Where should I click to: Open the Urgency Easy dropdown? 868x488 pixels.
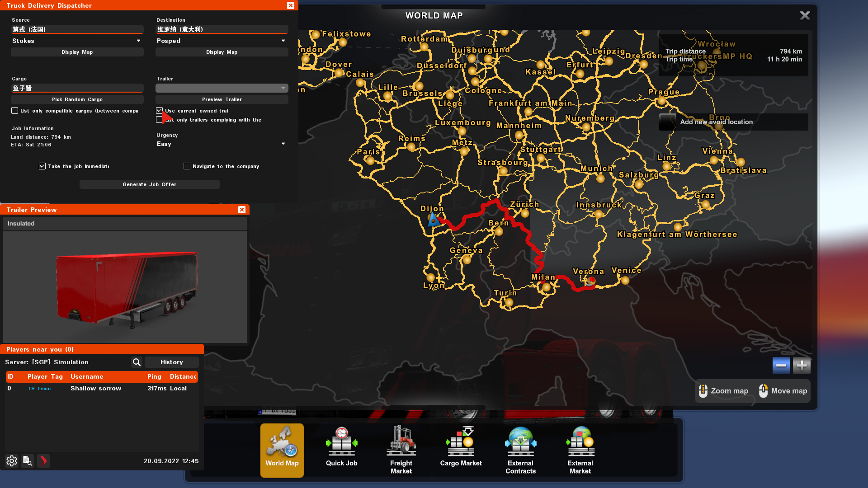[x=222, y=144]
